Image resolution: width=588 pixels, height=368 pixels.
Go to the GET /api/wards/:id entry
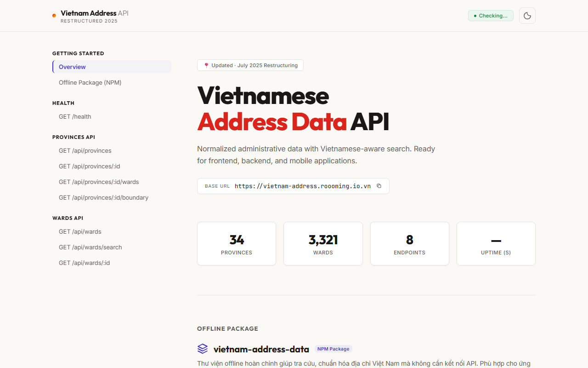click(x=112, y=263)
